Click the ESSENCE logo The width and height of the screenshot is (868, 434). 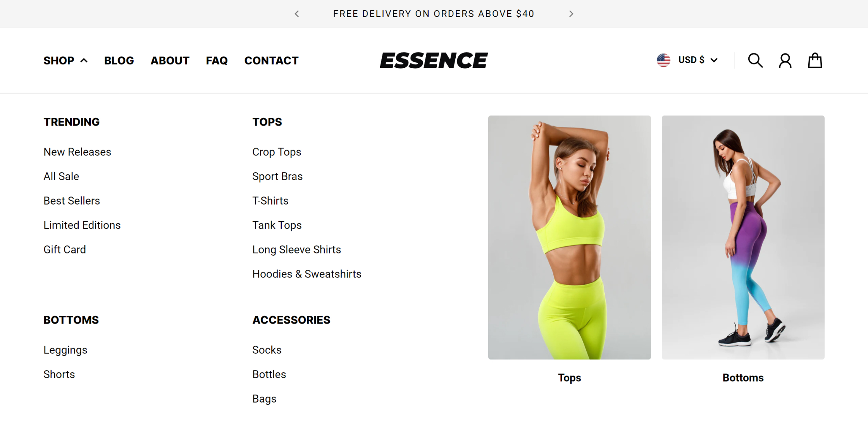point(434,60)
